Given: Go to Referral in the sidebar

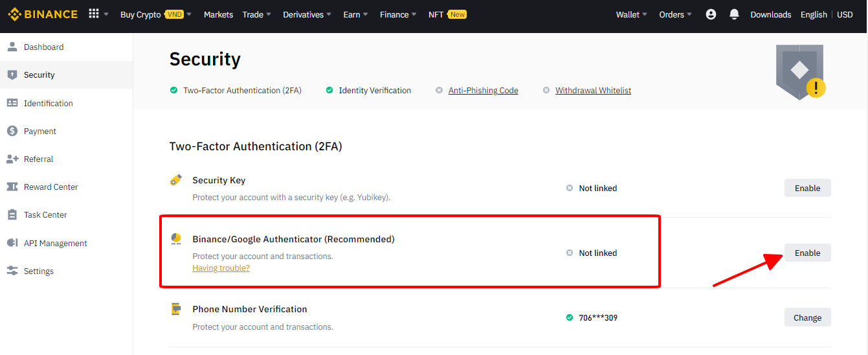Looking at the screenshot, I should [x=66, y=159].
